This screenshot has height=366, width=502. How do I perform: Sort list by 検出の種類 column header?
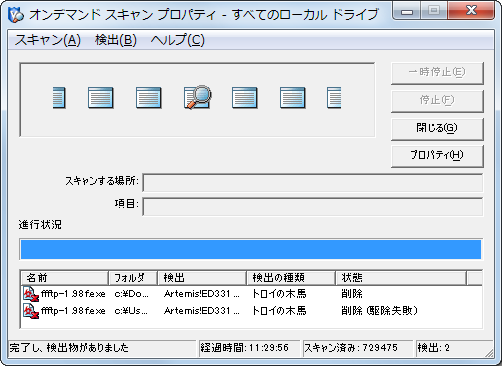coord(291,278)
